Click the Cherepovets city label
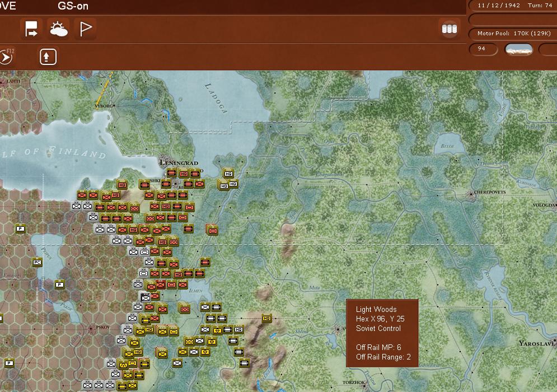Image resolution: width=557 pixels, height=392 pixels. pyautogui.click(x=489, y=192)
